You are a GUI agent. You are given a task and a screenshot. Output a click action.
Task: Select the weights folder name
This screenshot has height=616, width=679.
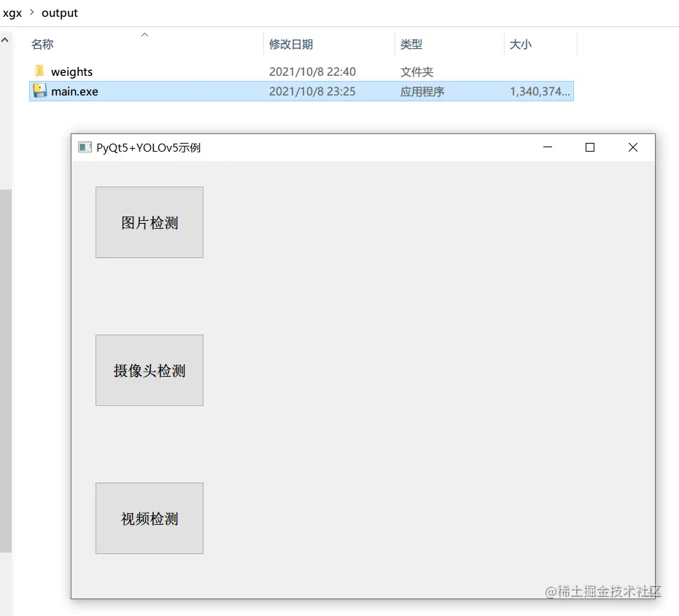pos(72,71)
